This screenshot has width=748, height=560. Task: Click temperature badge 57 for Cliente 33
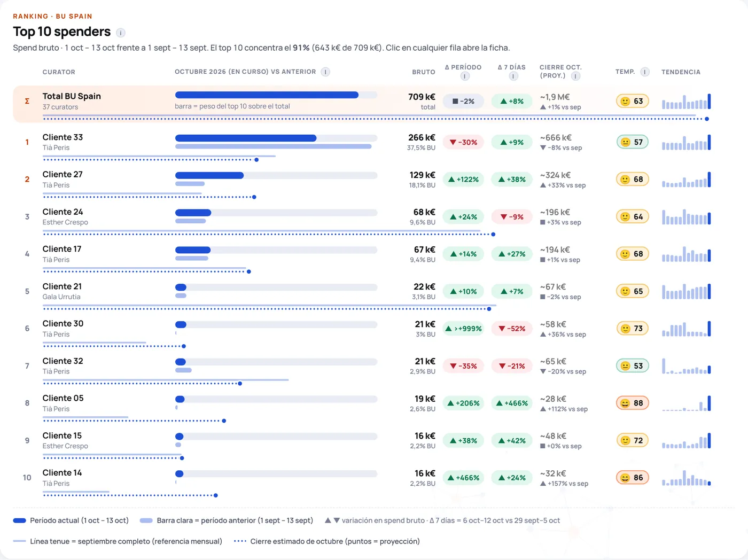[633, 142]
